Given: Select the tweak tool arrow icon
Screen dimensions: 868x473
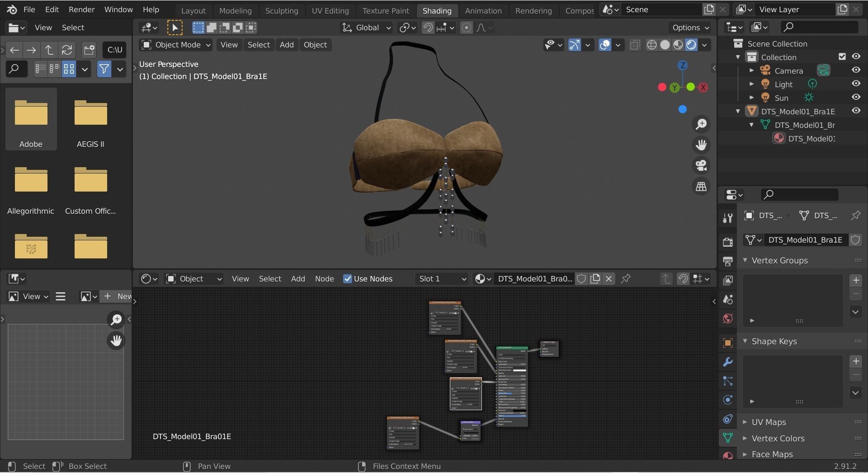Looking at the screenshot, I should (x=175, y=28).
